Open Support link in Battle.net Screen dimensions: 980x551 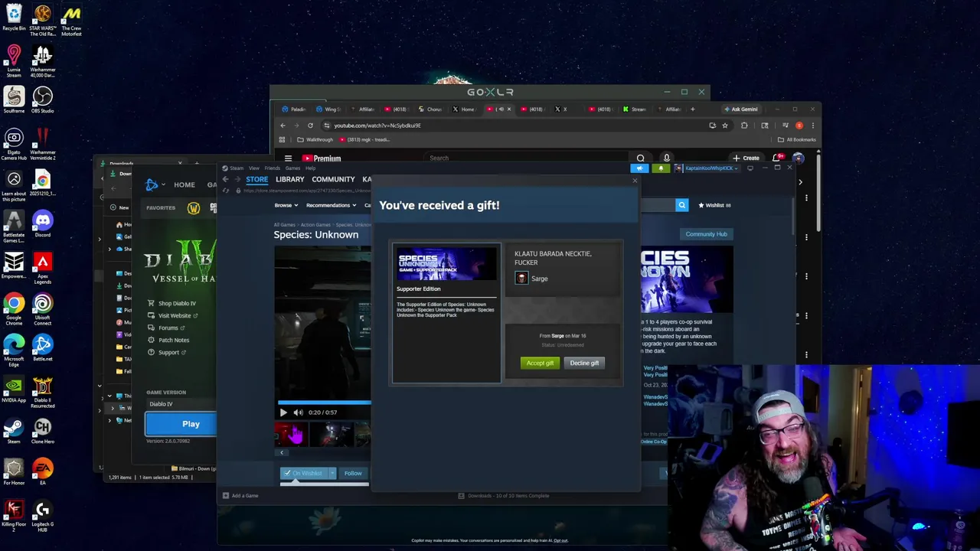click(x=167, y=352)
